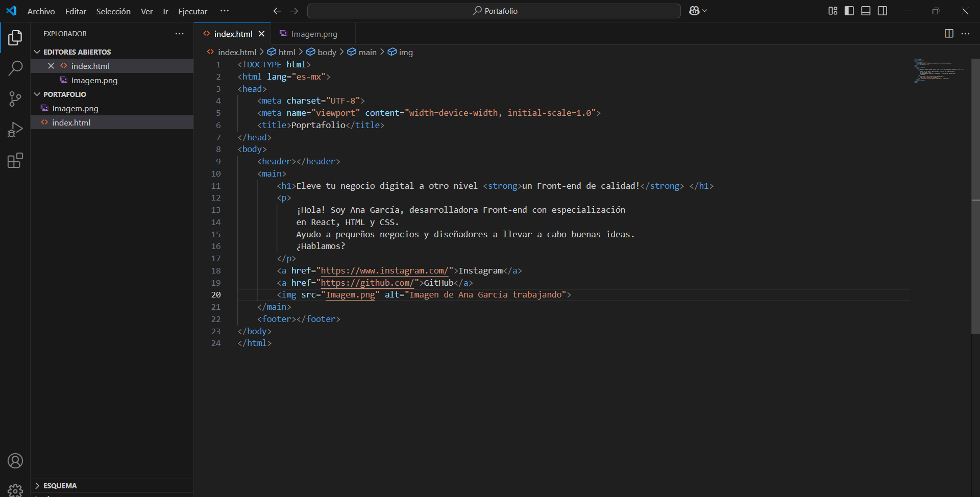
Task: Click line number 20 in gutter
Action: pyautogui.click(x=216, y=294)
